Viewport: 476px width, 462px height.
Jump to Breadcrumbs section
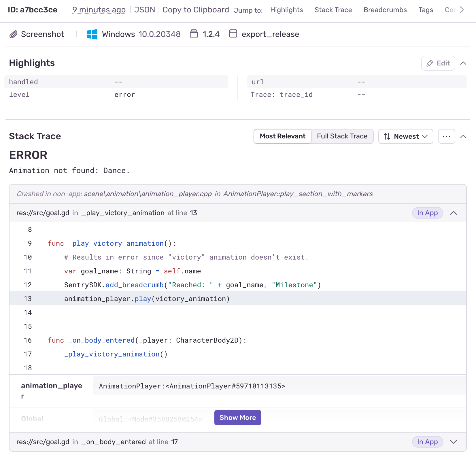(x=385, y=10)
